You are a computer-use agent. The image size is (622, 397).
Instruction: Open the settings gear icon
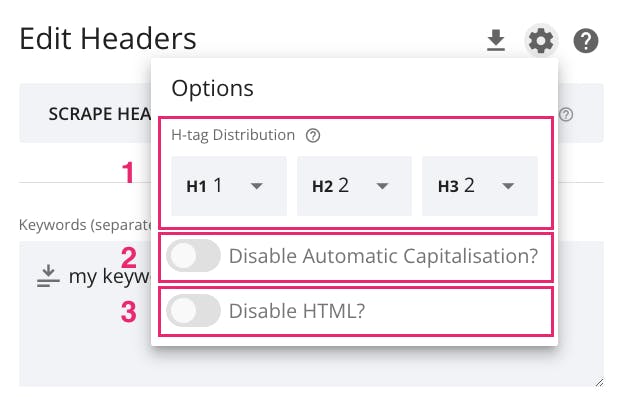pos(541,40)
